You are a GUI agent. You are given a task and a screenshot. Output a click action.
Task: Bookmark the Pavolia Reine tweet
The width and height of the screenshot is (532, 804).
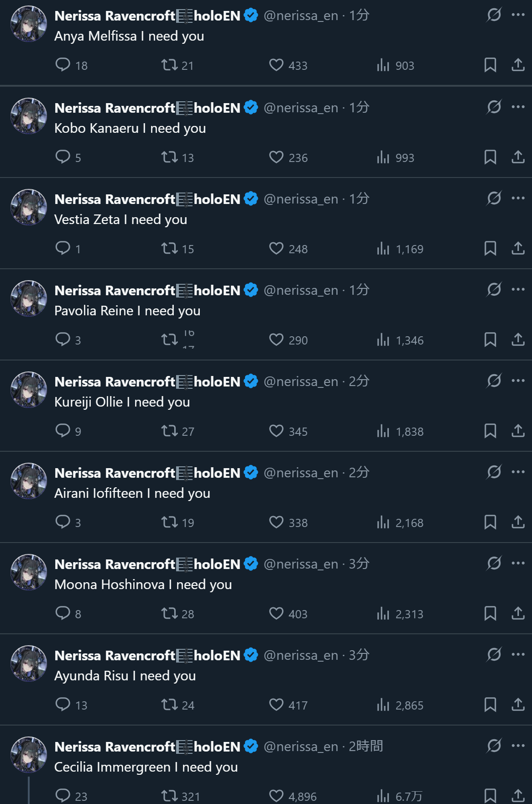coord(490,339)
